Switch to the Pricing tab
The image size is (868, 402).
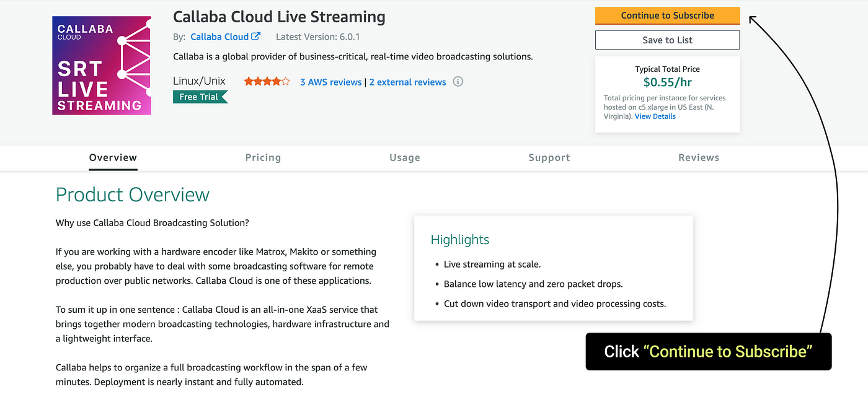click(263, 157)
